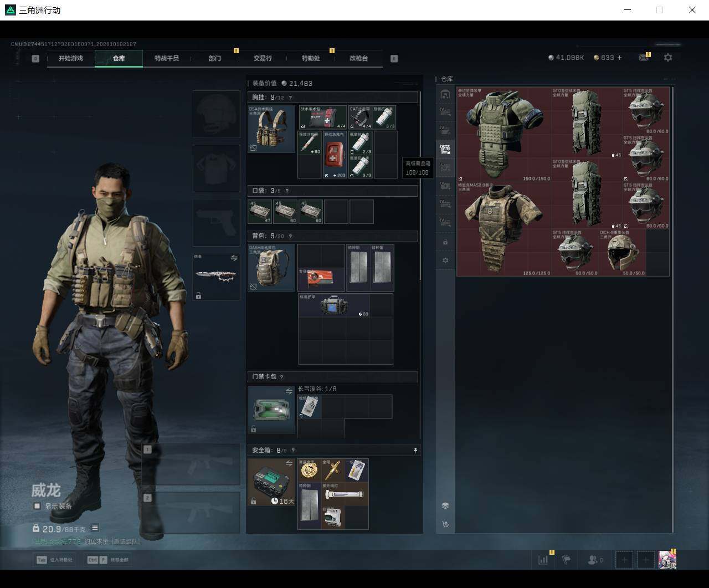Select the DASH tactical backpack
The width and height of the screenshot is (709, 588).
point(271,268)
